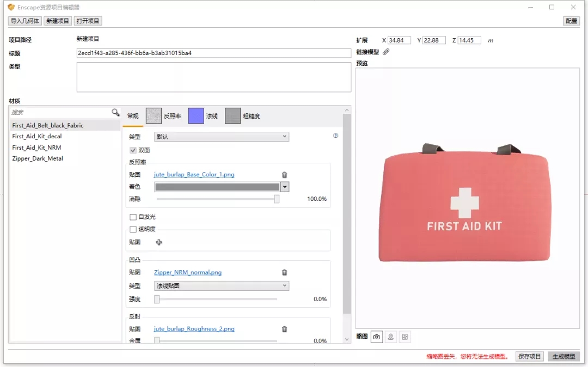Remove the jute_burlap_Roughness_2.png reflection texture
Screen dimensions: 588x367
point(284,329)
